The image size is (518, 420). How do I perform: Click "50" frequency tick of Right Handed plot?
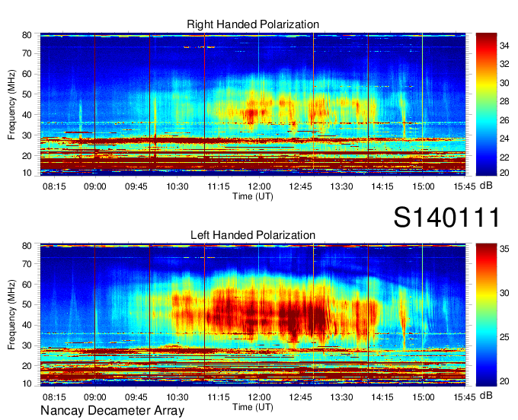click(x=27, y=94)
